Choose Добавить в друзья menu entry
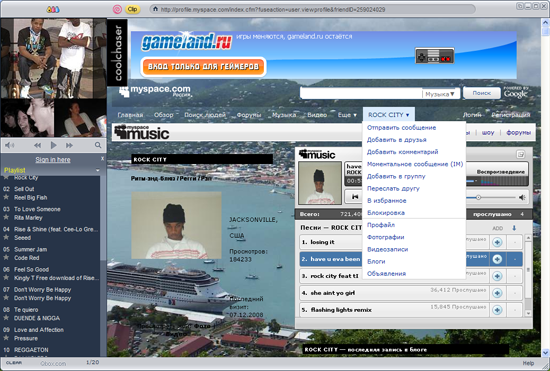The width and height of the screenshot is (550, 371). point(396,140)
